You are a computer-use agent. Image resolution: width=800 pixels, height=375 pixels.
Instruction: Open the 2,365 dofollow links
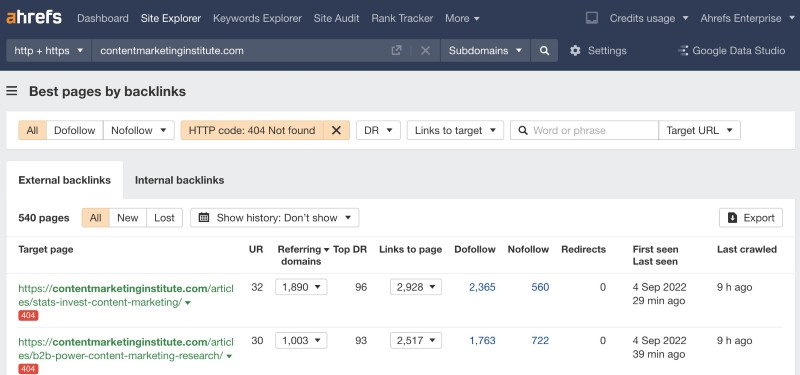pyautogui.click(x=482, y=287)
